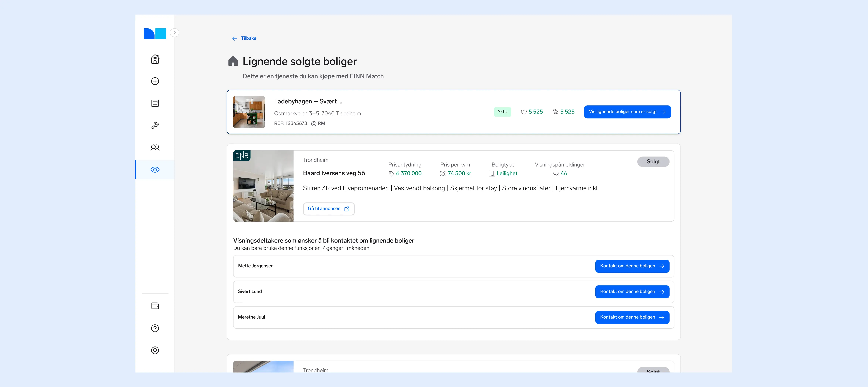Click the Aktiv status badge
The width and height of the screenshot is (868, 387).
coord(502,112)
